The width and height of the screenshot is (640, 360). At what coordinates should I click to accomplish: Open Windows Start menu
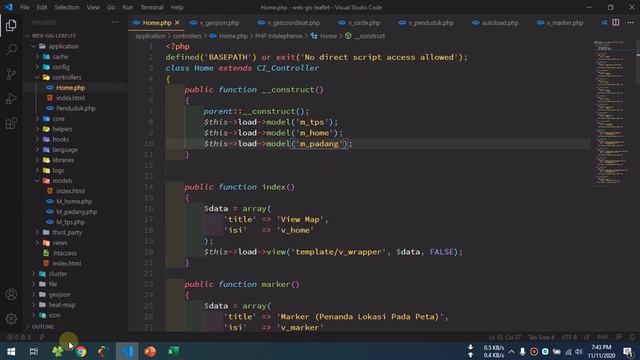coord(11,351)
